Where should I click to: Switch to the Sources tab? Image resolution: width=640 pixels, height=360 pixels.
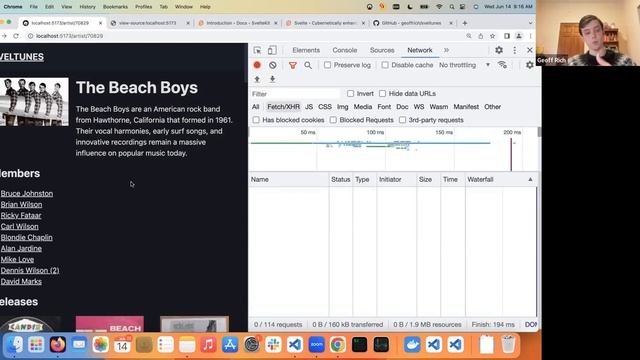coord(382,50)
